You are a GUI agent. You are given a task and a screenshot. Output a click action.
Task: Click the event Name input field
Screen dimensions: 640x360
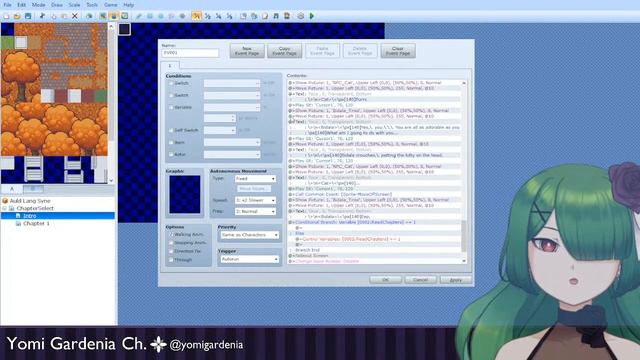tap(190, 53)
